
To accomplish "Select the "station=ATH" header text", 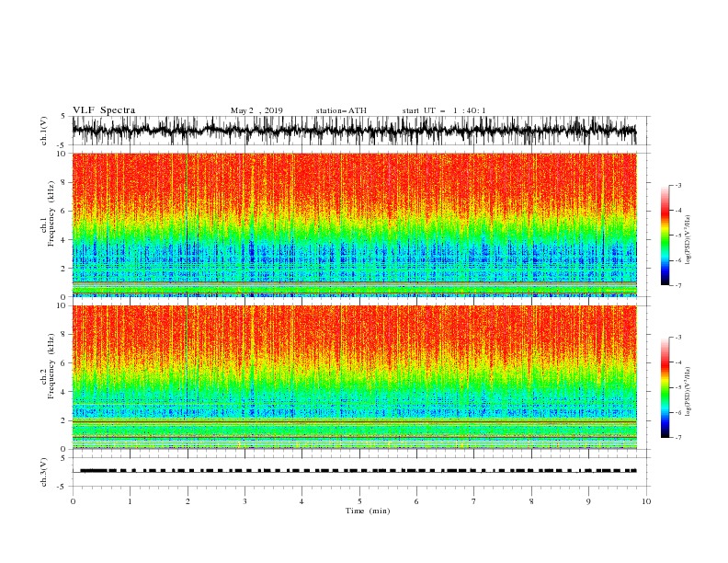I will click(341, 110).
